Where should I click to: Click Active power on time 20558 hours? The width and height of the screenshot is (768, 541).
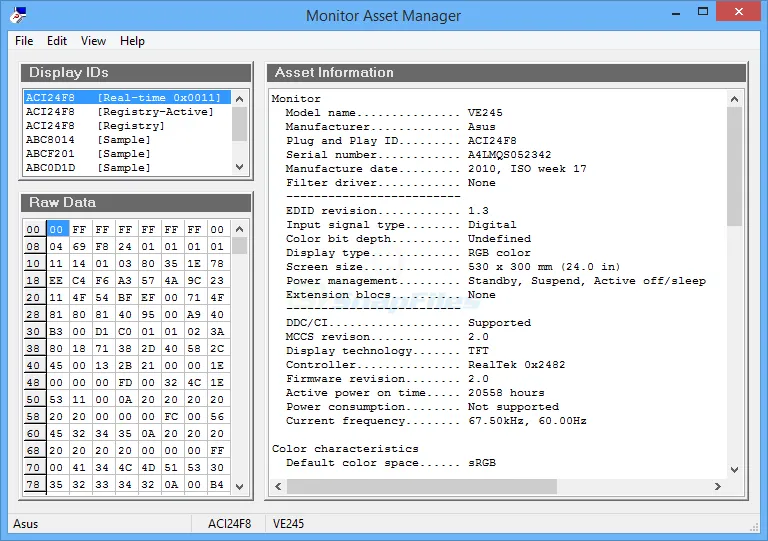click(506, 393)
